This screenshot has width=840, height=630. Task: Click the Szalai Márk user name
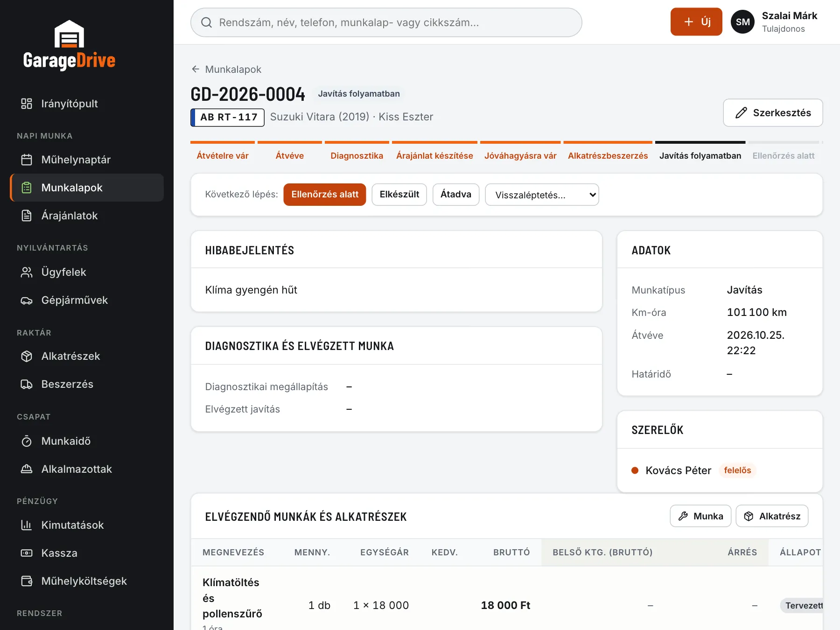[x=790, y=15]
